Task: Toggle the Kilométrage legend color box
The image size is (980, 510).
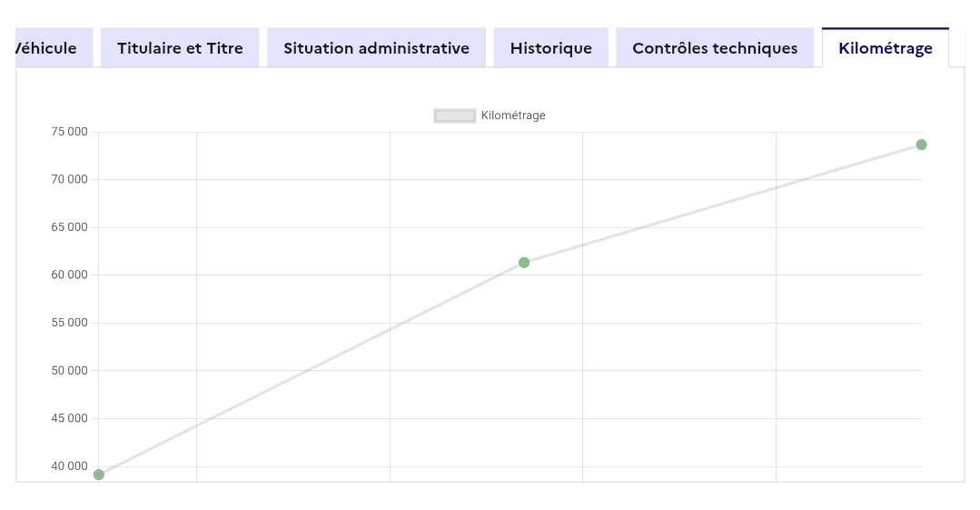Action: point(455,115)
